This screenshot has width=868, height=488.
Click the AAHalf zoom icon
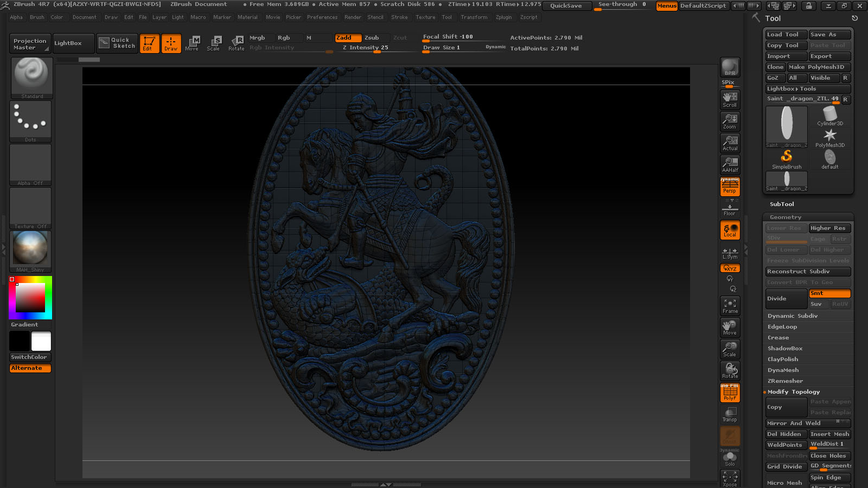coord(730,165)
